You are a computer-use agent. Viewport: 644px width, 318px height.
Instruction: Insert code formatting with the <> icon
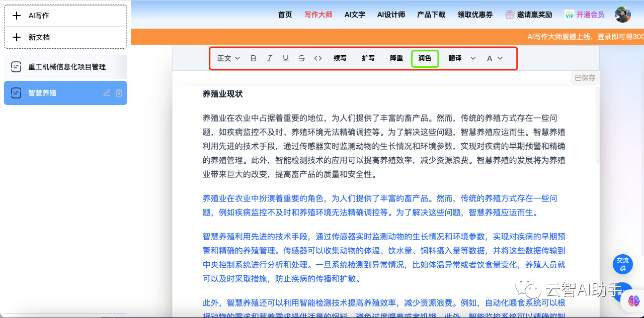tap(317, 58)
